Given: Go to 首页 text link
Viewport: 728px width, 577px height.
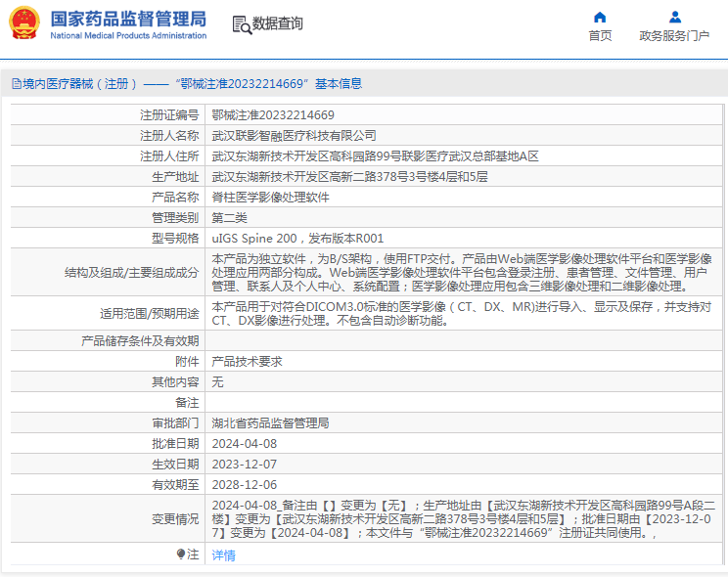Looking at the screenshot, I should point(600,36).
